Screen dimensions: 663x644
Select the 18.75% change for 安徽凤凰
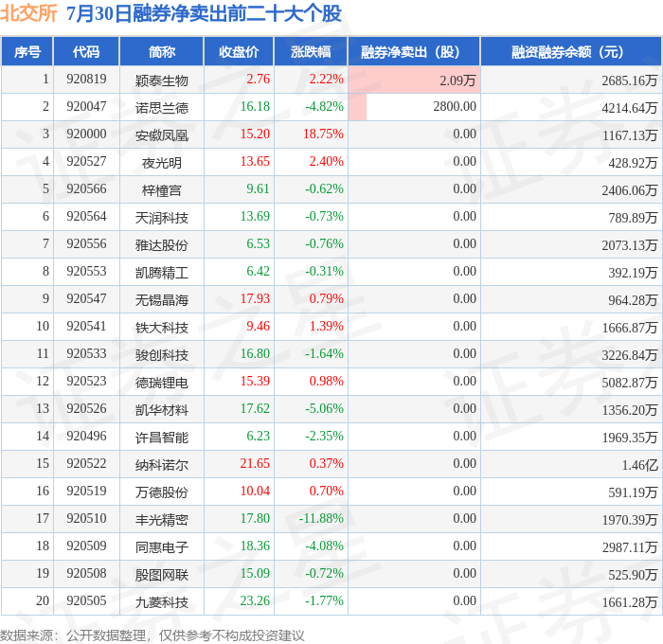(323, 134)
